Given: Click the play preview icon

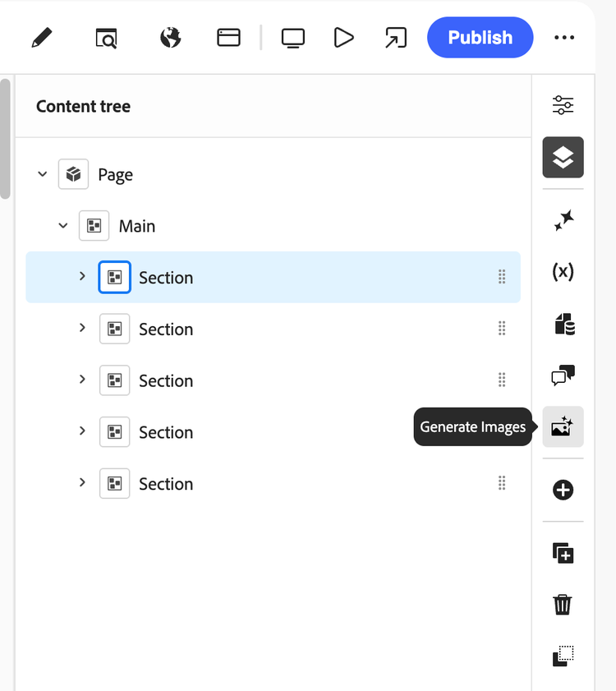Looking at the screenshot, I should pos(343,38).
